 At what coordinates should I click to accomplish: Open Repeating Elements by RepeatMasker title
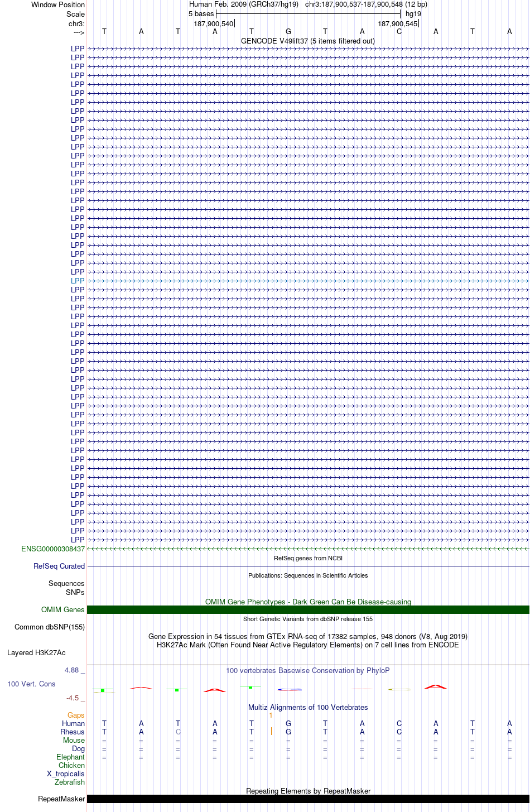308,791
